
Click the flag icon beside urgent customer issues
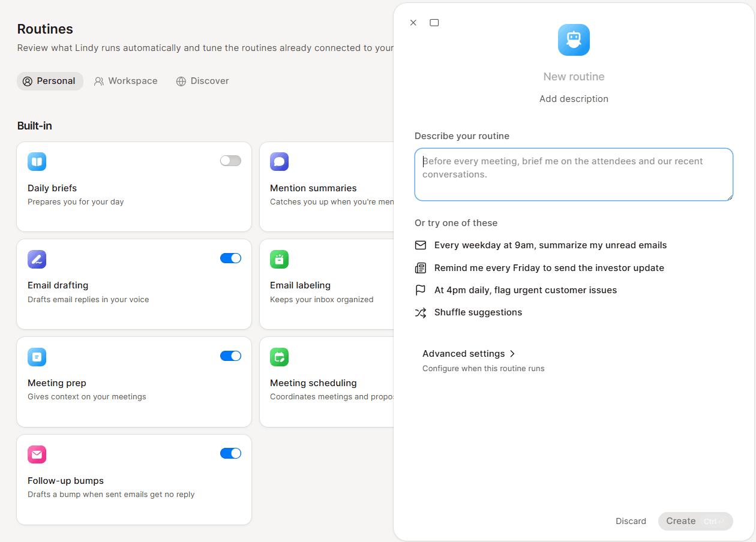[x=421, y=290]
